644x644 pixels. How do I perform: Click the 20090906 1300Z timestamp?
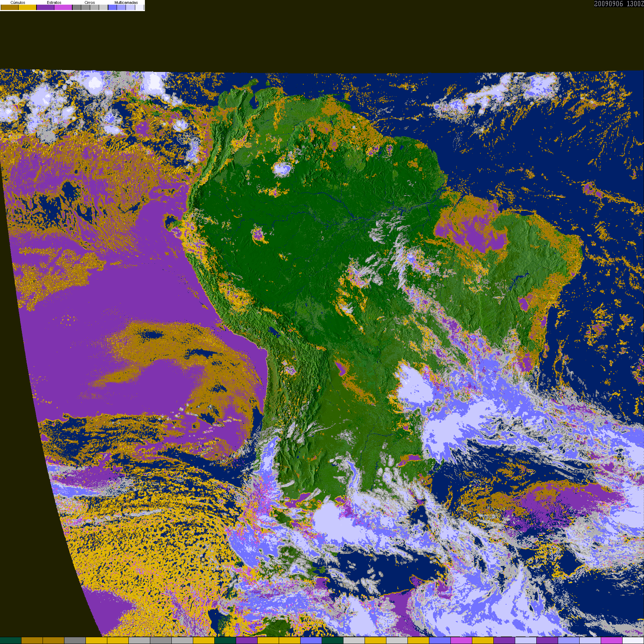pos(619,4)
